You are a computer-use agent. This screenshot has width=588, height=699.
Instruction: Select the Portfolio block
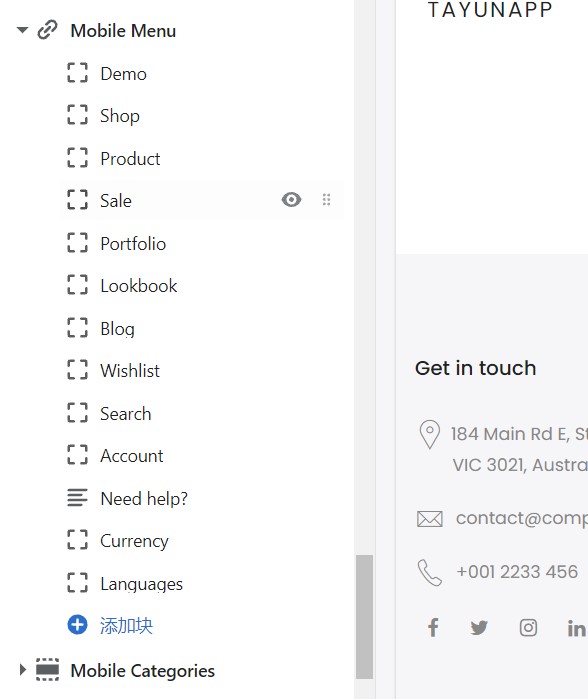202,243
